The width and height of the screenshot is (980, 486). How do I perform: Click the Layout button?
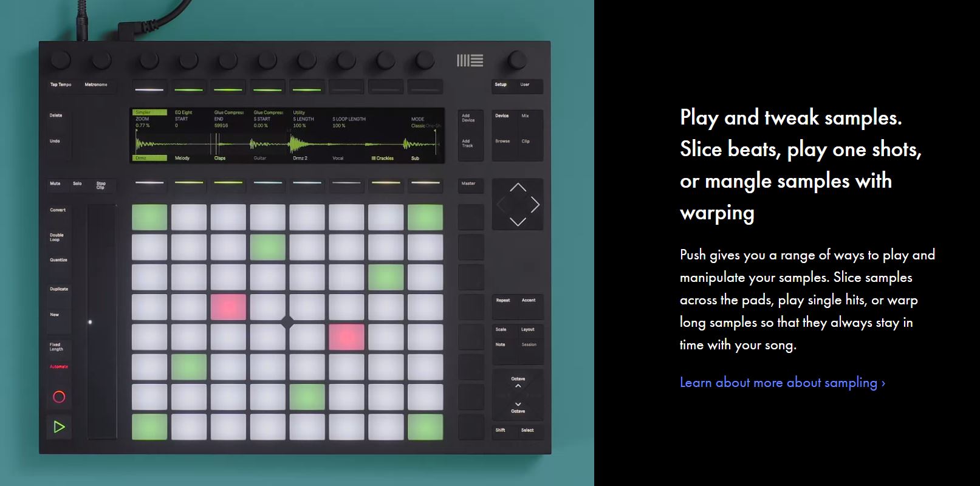[527, 329]
